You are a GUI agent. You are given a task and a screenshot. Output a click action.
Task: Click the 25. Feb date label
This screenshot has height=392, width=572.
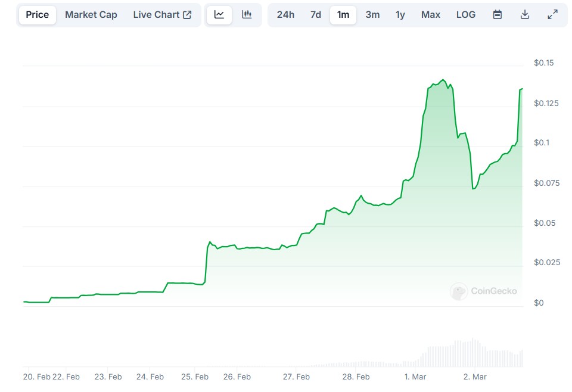195,377
